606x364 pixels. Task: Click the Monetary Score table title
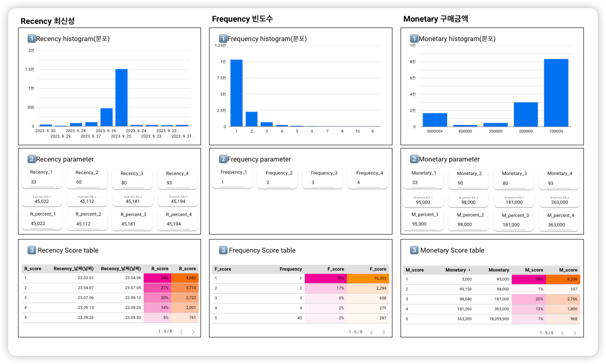[x=452, y=250]
